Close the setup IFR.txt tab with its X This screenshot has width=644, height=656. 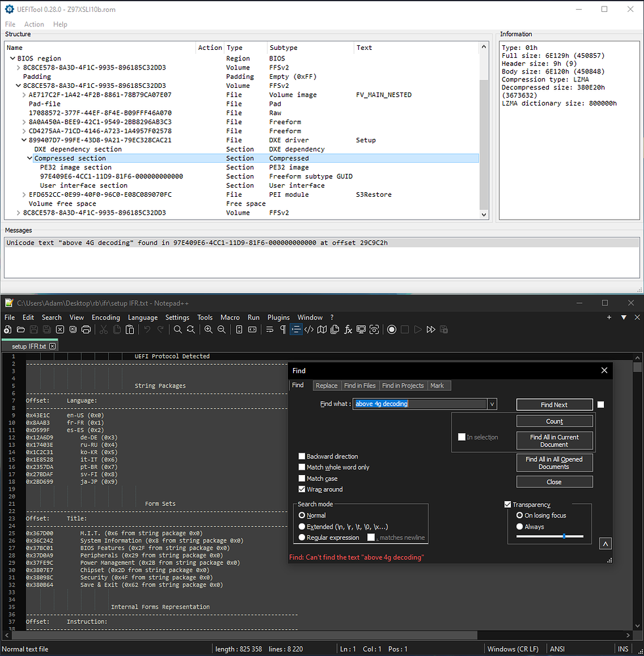click(x=52, y=346)
